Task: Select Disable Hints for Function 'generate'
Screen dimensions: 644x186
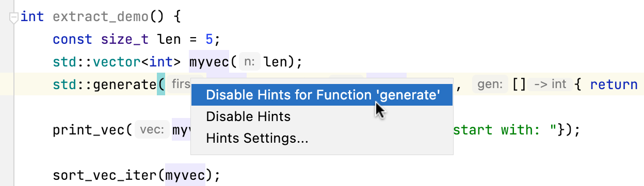Action: (322, 95)
